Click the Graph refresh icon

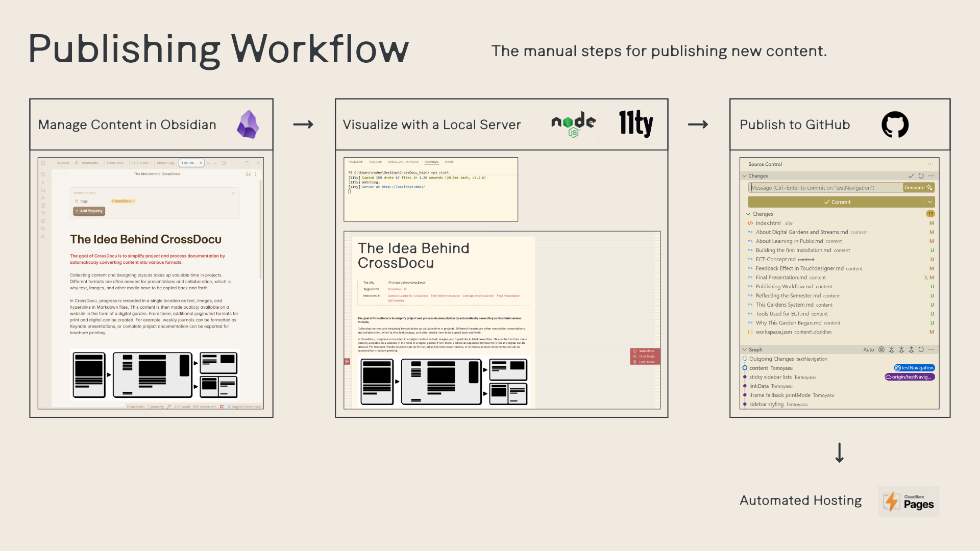[x=921, y=349]
